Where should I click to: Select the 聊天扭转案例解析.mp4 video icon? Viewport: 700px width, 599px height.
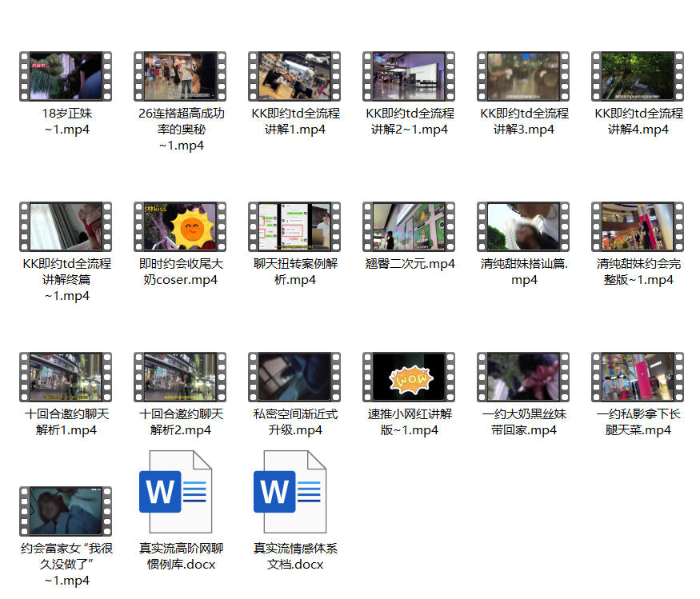pyautogui.click(x=294, y=227)
